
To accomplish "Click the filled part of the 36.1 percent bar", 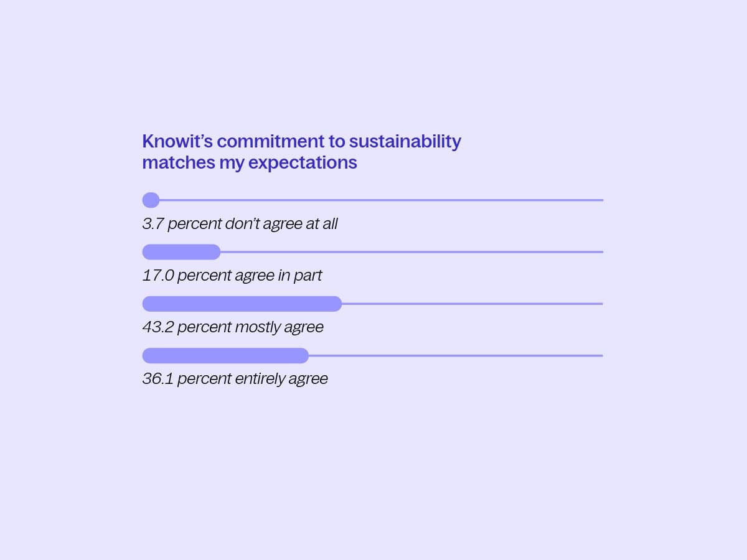I will click(x=225, y=355).
